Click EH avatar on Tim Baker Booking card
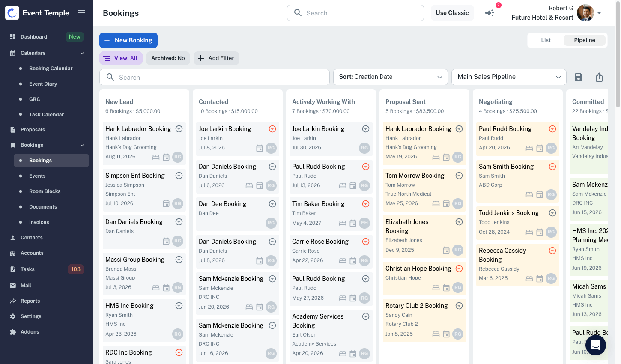 coord(364,223)
